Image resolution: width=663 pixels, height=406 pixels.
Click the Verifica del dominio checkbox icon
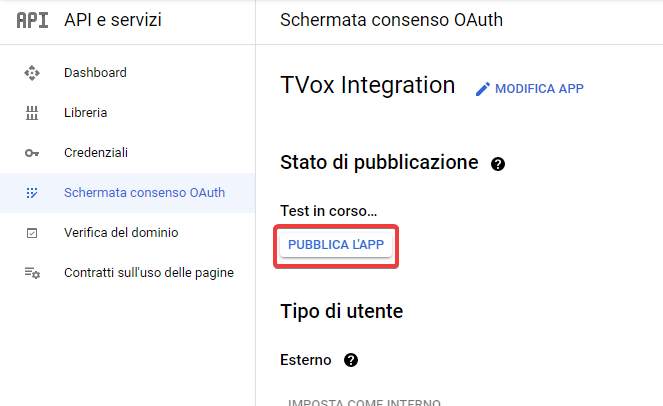(32, 233)
